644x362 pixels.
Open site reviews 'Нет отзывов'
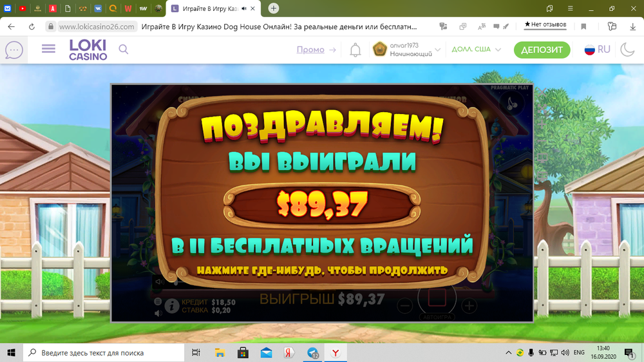(545, 24)
